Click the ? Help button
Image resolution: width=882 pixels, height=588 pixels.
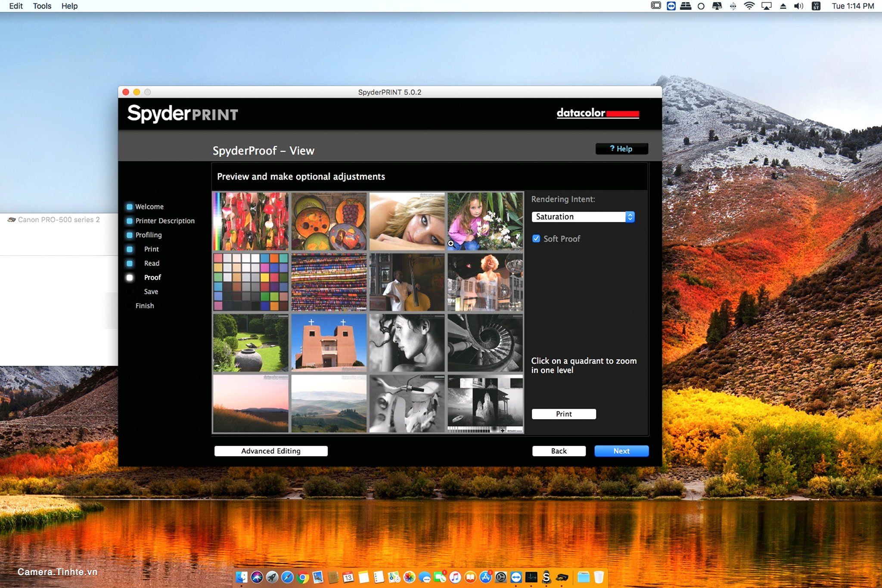pyautogui.click(x=621, y=149)
